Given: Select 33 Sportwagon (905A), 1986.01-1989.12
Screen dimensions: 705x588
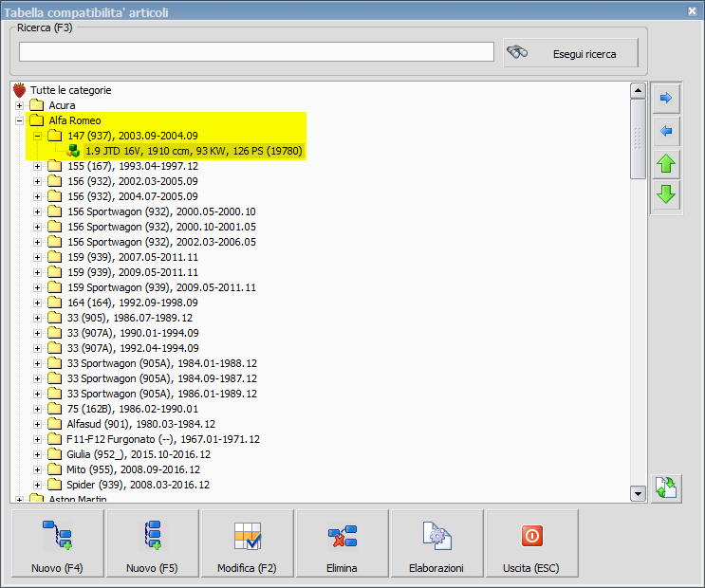Looking at the screenshot, I should (162, 395).
